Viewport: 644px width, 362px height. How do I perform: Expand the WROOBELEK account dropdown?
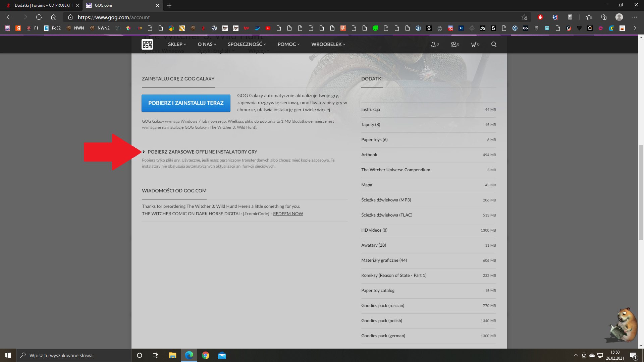pos(328,44)
